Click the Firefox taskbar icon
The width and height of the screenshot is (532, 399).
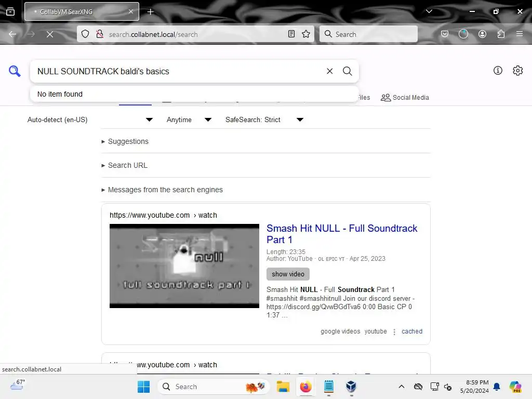[x=305, y=387]
